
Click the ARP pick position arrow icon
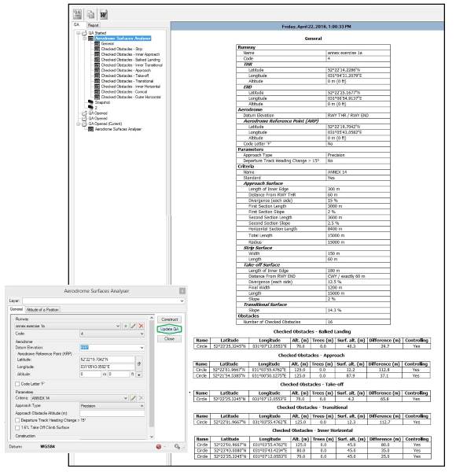(139, 363)
